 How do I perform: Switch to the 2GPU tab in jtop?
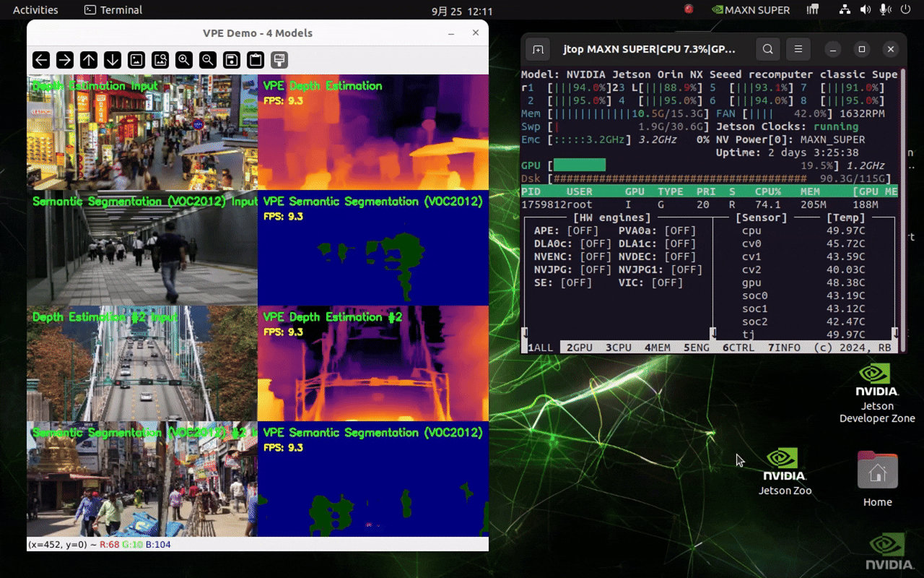click(x=580, y=348)
